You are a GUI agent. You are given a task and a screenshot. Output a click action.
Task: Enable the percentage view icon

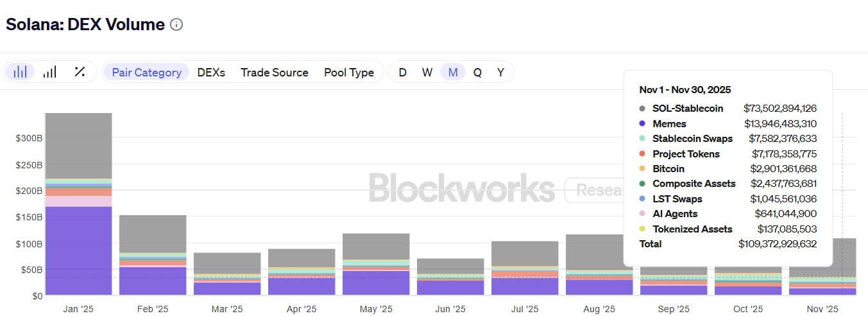coord(80,72)
